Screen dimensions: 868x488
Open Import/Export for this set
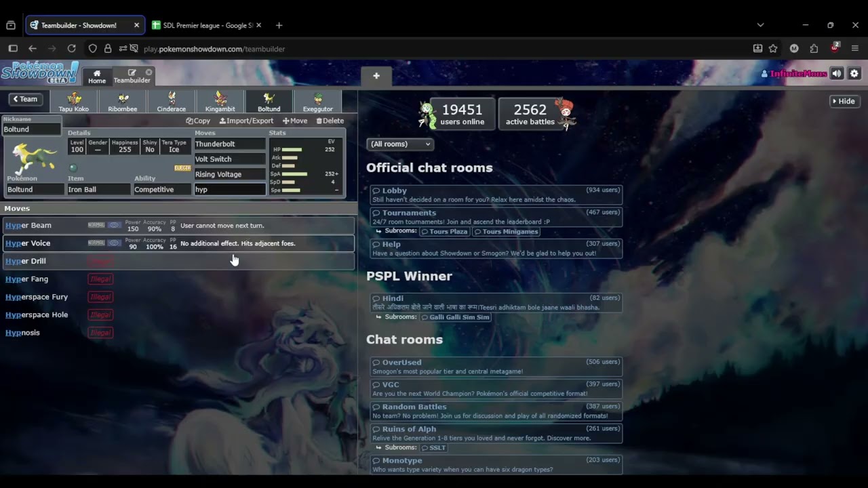(x=246, y=121)
